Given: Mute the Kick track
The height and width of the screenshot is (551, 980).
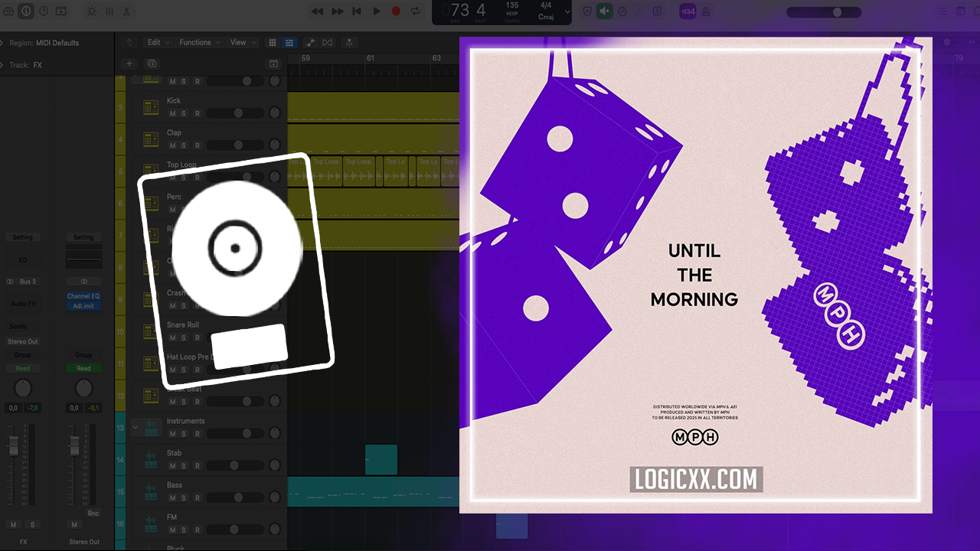Looking at the screenshot, I should (172, 113).
